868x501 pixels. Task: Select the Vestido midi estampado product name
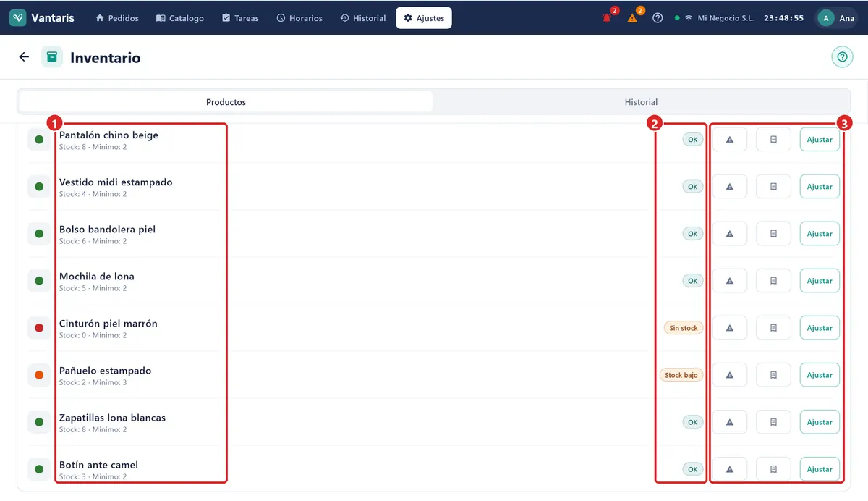click(x=116, y=182)
